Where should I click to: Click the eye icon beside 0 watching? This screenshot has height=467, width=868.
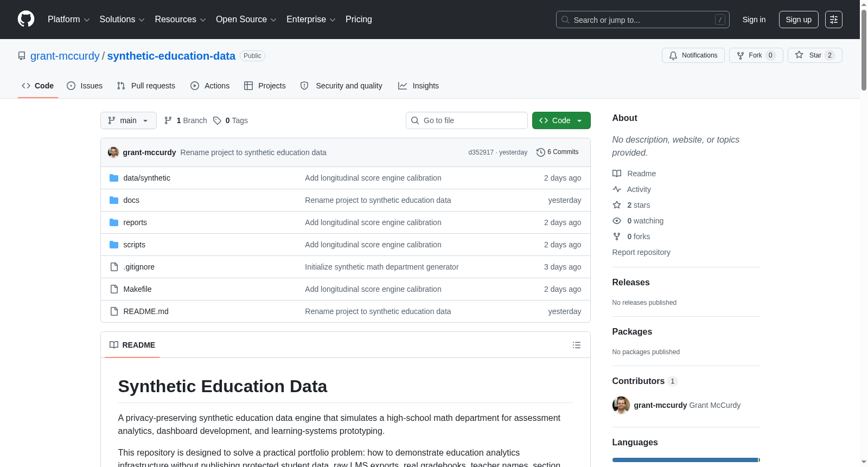617,221
